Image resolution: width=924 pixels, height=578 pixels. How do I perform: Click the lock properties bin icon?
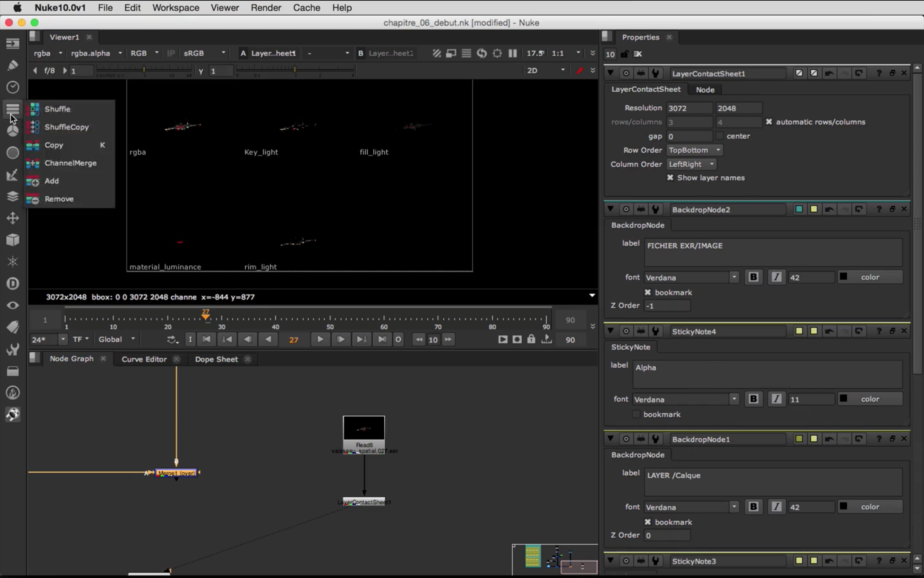pos(624,54)
